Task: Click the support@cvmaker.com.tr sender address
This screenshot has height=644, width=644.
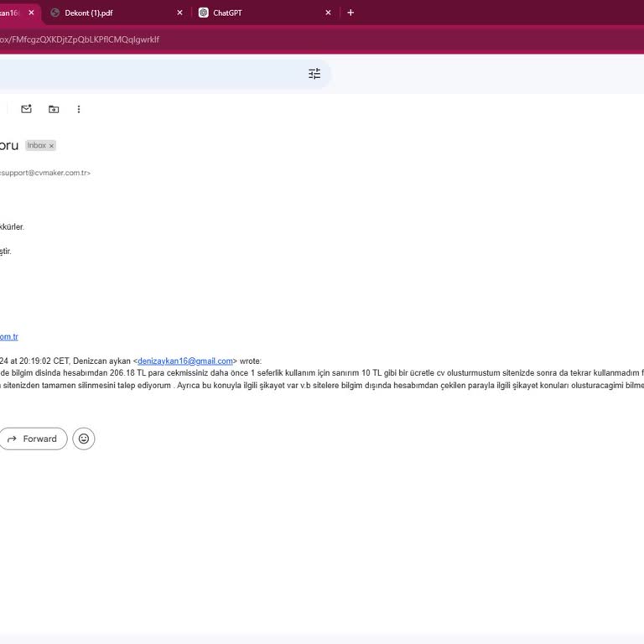Action: (45, 173)
